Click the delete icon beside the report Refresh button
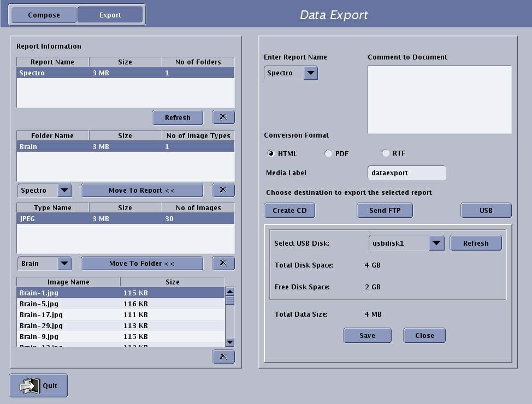The image size is (532, 404). 223,117
